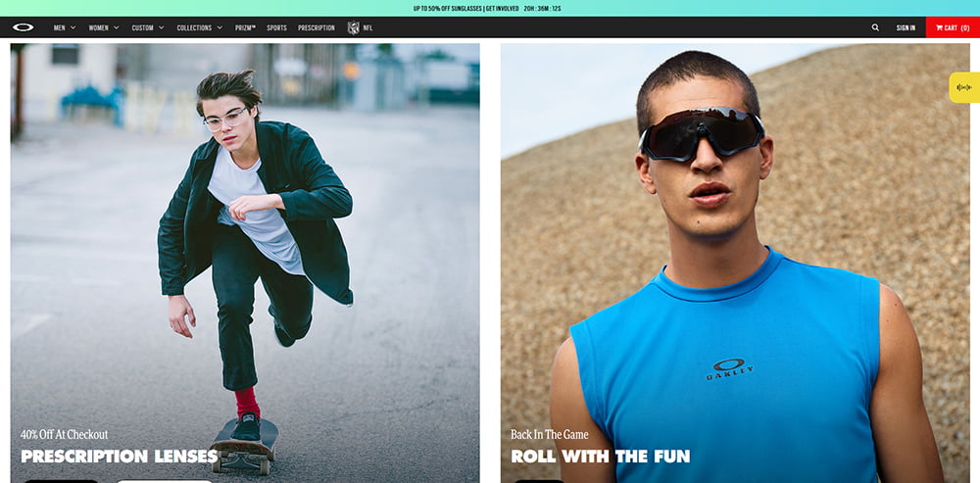Click the Oakley logo in the navbar
Screen dimensions: 980x483
[x=24, y=27]
